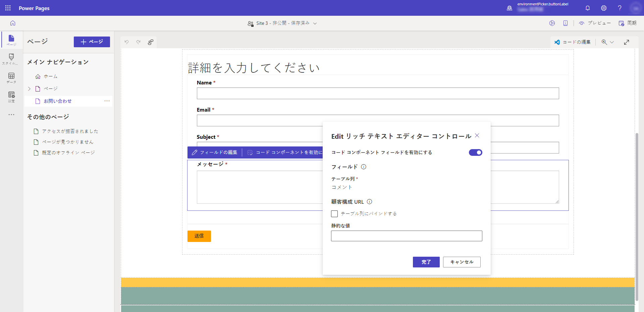Expand the ページ tree item chevron
Viewport: 644px width, 312px height.
tap(29, 89)
